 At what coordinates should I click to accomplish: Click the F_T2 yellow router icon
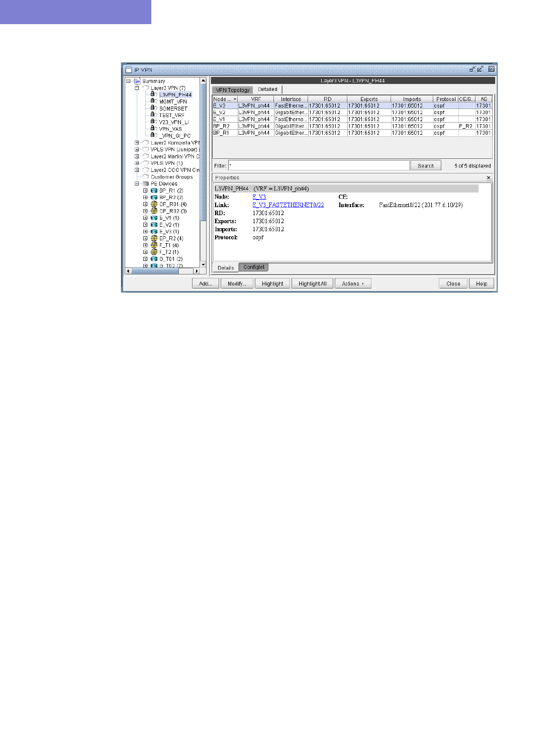(154, 252)
